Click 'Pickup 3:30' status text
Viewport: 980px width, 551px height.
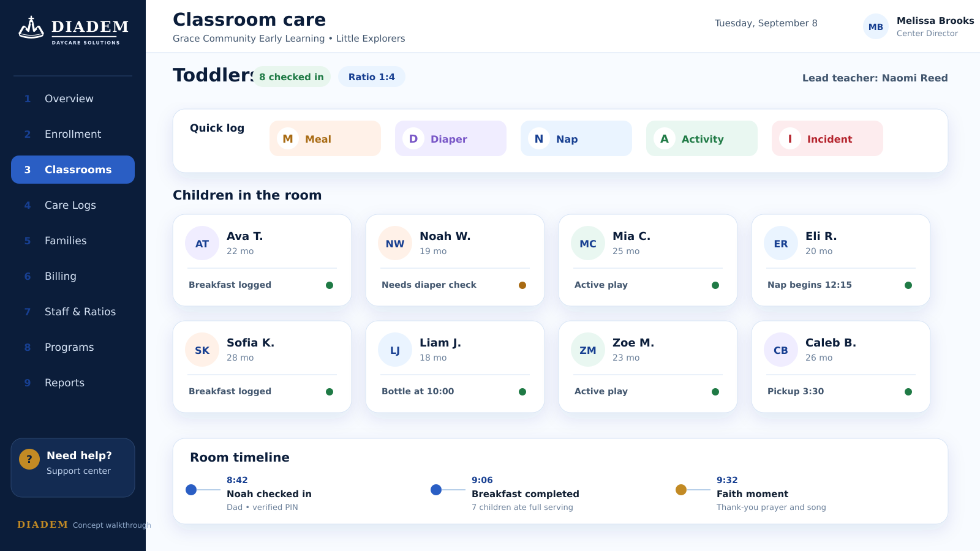click(796, 391)
